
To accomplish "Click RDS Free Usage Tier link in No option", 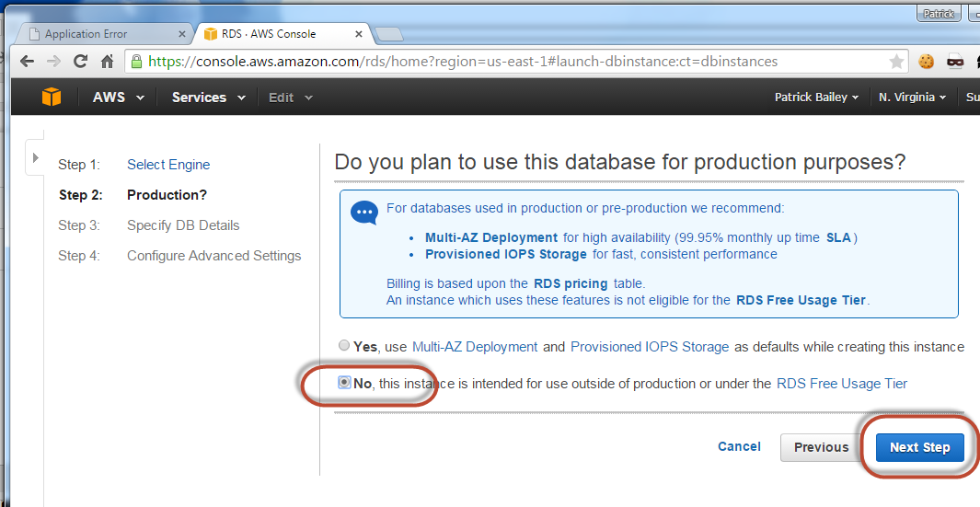I will tap(842, 384).
